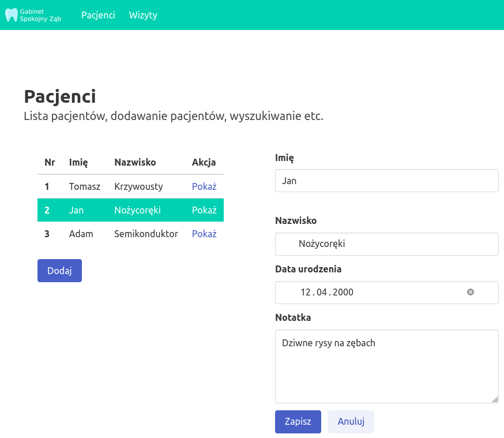The image size is (504, 438).
Task: Click into the Nazwisko input field
Action: (386, 244)
